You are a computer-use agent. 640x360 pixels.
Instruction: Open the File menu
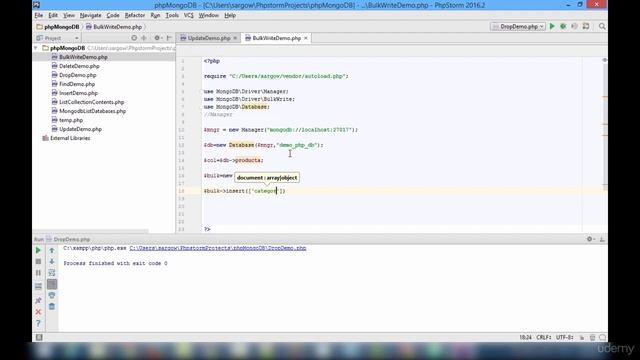tap(39, 16)
